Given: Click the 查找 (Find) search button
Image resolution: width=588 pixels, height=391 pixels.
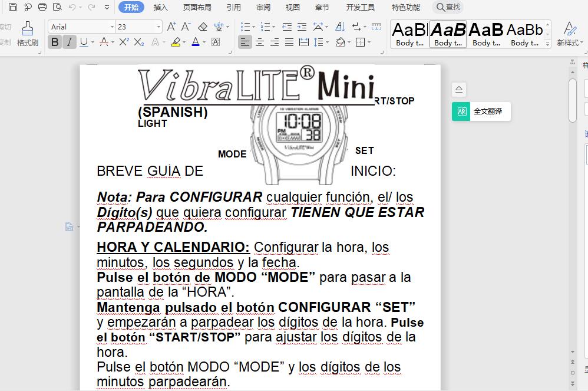Looking at the screenshot, I should click(448, 7).
